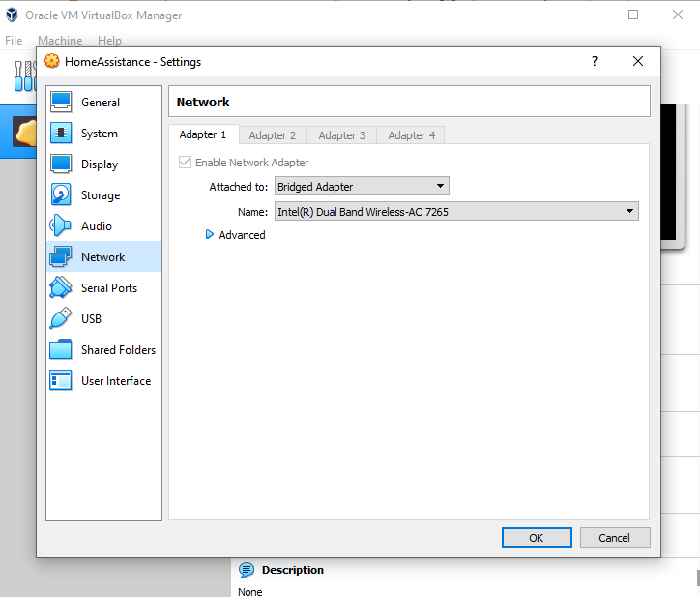Viewport: 700px width, 597px height.
Task: Click the VirtualBox cube logo icon
Action: (12, 15)
